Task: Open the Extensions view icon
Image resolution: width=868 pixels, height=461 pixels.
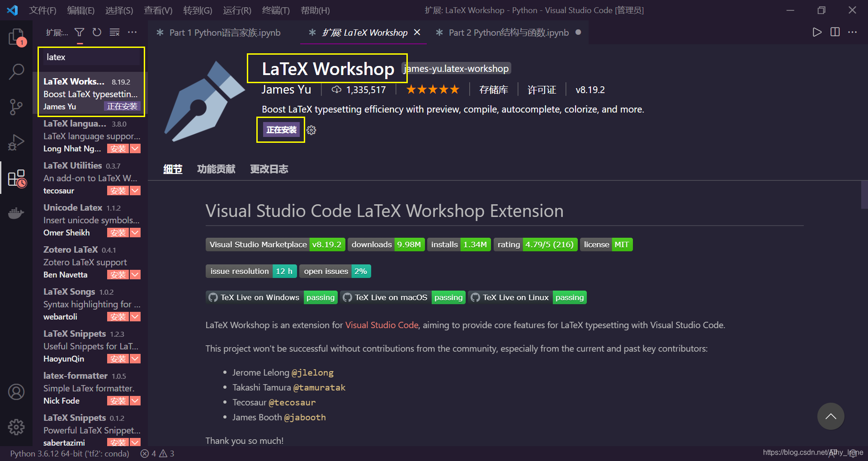Action: (x=16, y=178)
